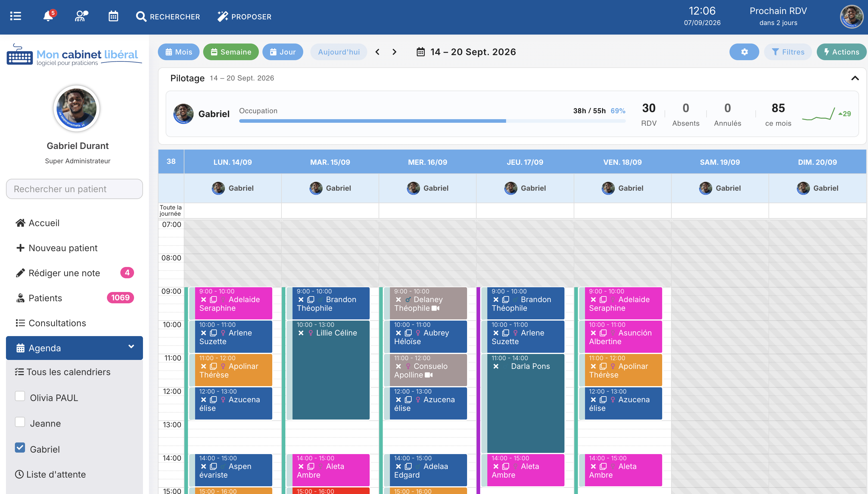Focus the Rechercher un patient field
This screenshot has height=494, width=868.
[74, 189]
